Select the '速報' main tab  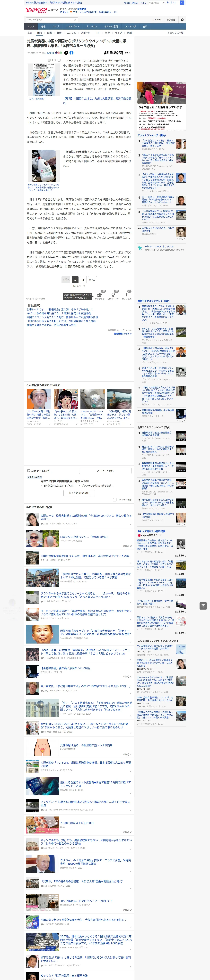click(x=43, y=27)
